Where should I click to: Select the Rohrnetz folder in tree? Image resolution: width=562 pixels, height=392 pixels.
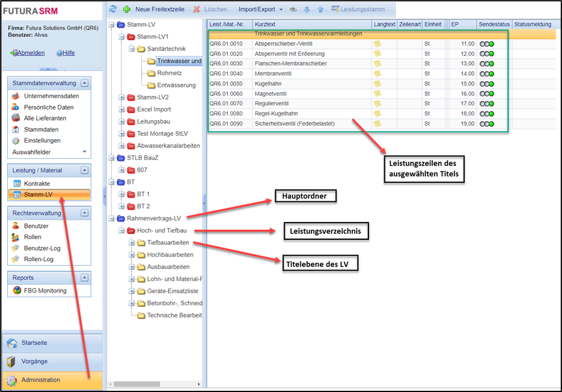point(169,73)
